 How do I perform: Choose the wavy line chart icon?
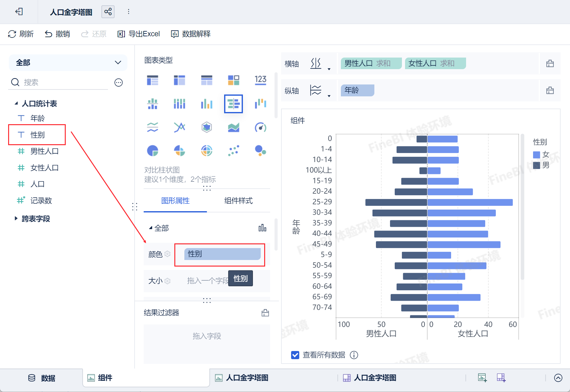click(153, 127)
